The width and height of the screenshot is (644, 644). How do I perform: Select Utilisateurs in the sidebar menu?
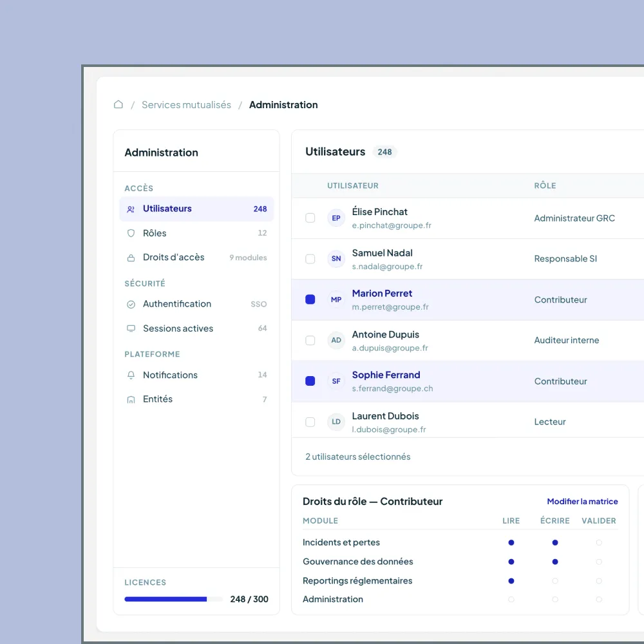[x=196, y=209]
